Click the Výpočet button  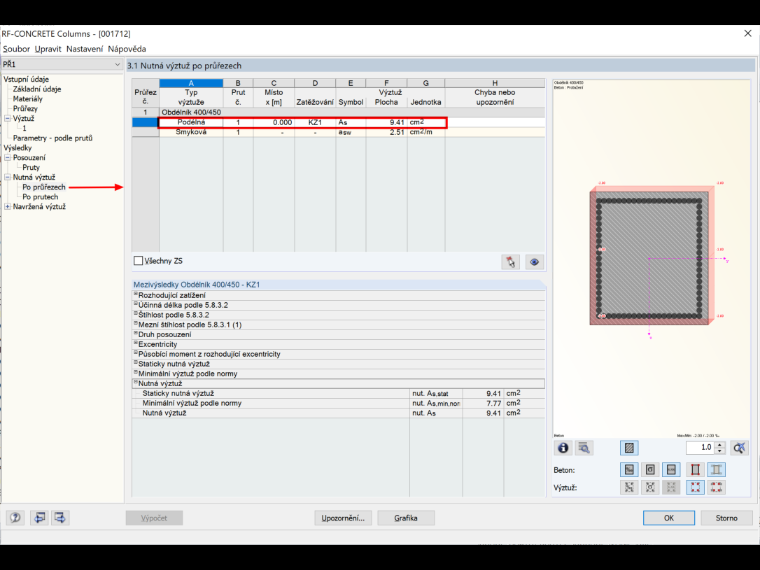pos(154,518)
